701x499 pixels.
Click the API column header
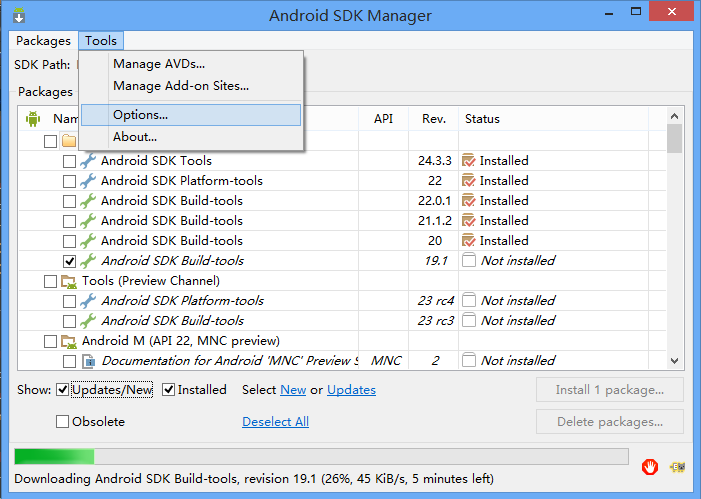(384, 119)
